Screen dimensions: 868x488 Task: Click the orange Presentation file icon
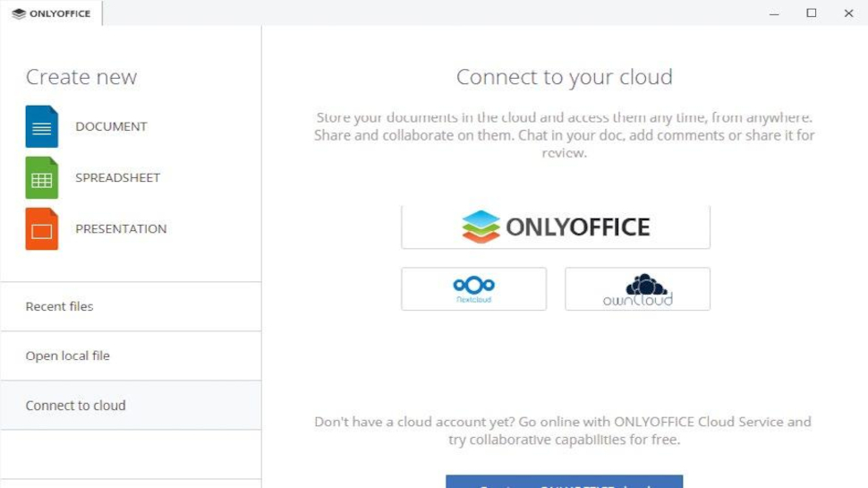pyautogui.click(x=41, y=228)
